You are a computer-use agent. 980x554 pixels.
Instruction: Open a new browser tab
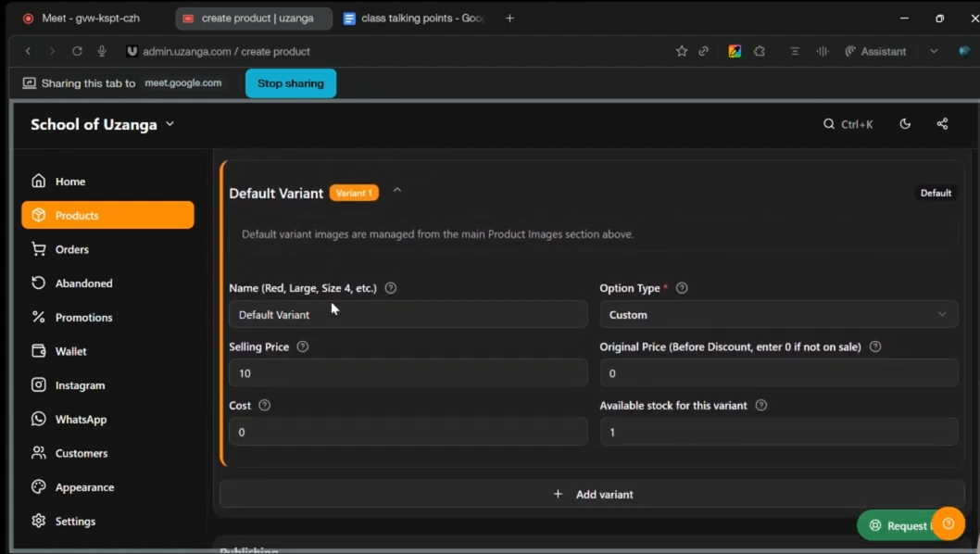click(510, 19)
